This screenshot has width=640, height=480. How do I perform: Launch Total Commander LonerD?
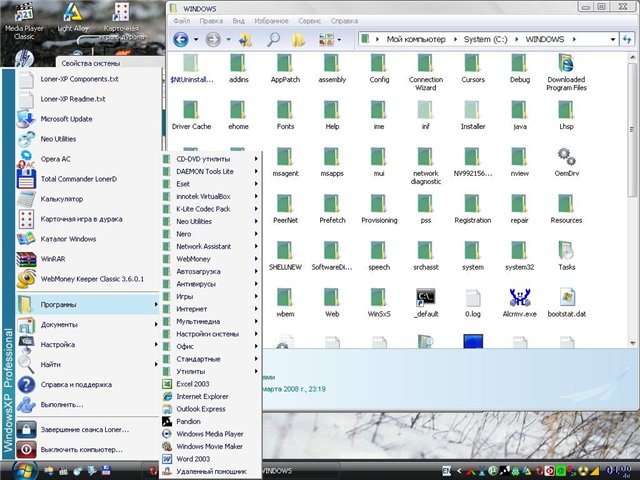[x=87, y=179]
